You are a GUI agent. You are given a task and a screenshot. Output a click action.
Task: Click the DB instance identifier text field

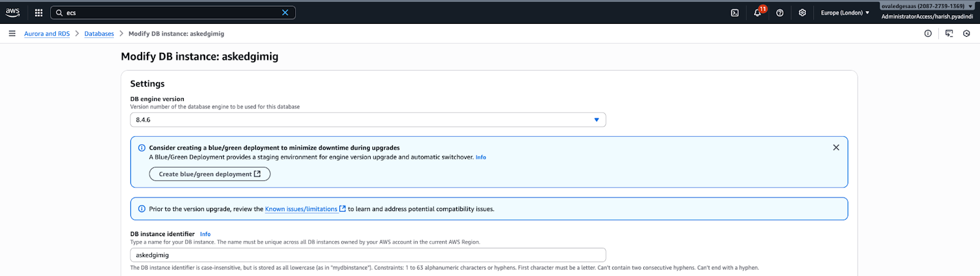pos(367,255)
